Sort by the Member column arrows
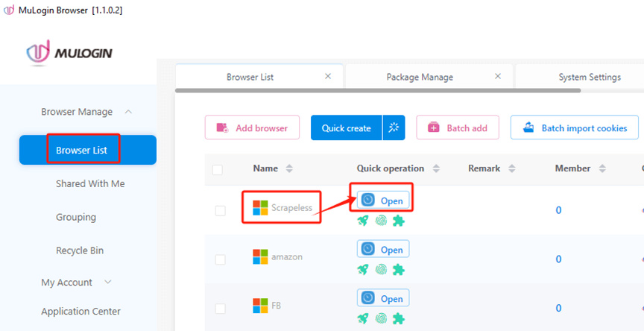This screenshot has height=331, width=644. [602, 168]
